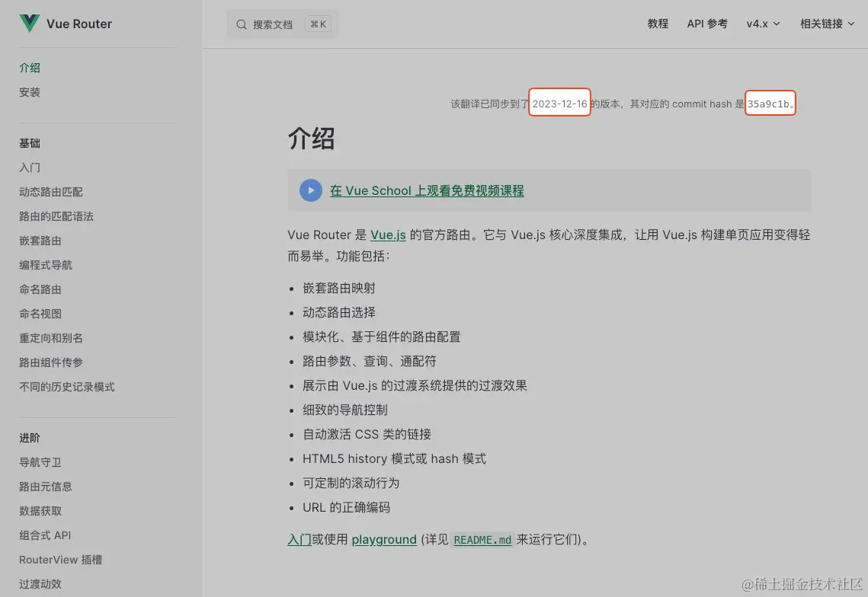868x597 pixels.
Task: Click the highlighted commit hash 35a9c1b
Action: point(769,103)
